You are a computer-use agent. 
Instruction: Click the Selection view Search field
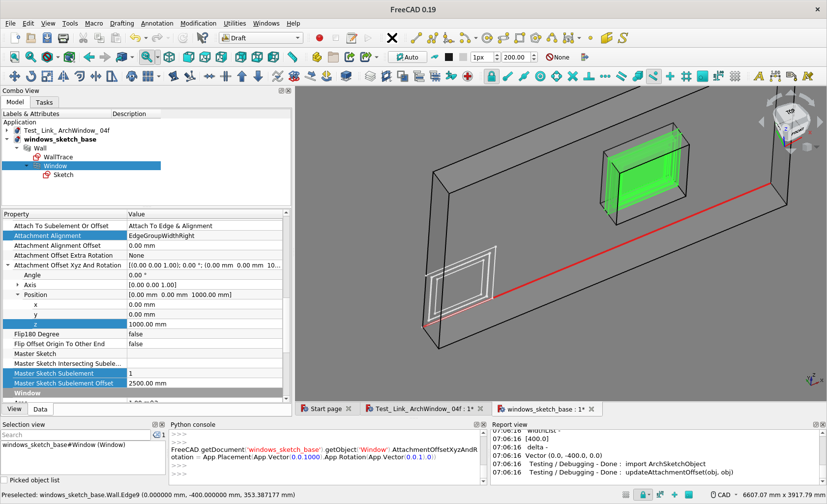(x=76, y=435)
